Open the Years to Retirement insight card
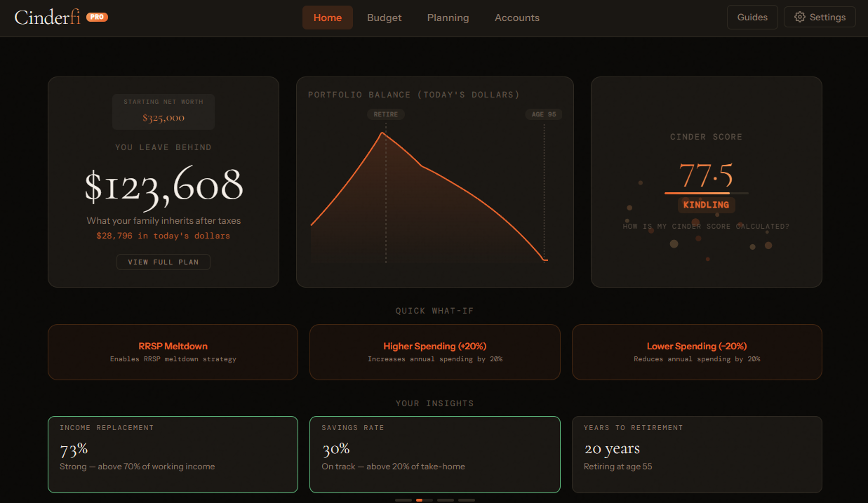Viewport: 868px width, 503px height. pos(697,455)
